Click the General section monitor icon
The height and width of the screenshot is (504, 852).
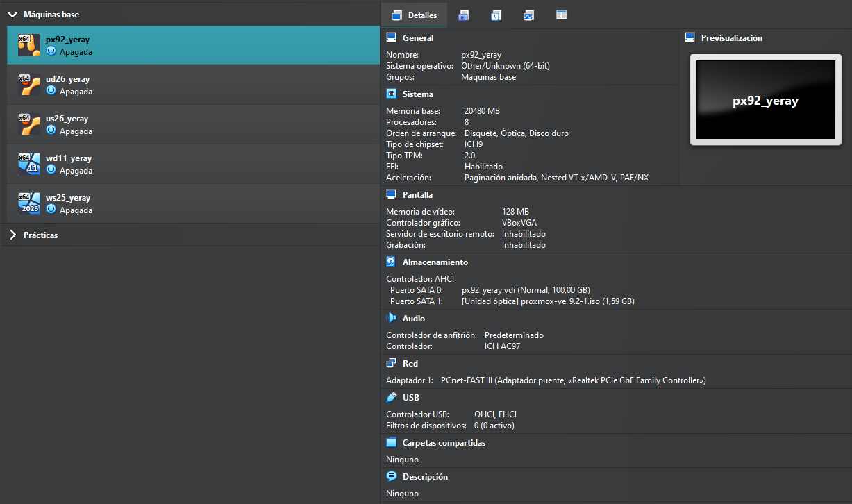pos(391,37)
